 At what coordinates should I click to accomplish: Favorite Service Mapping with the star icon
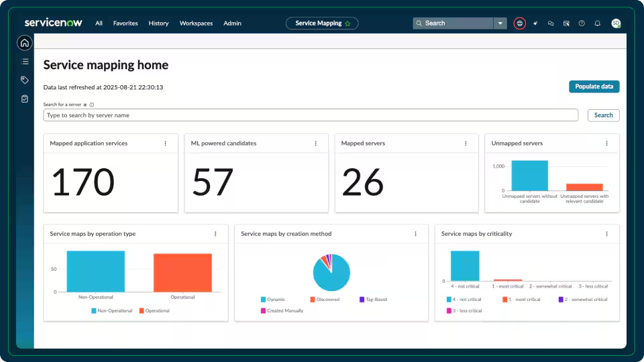348,23
